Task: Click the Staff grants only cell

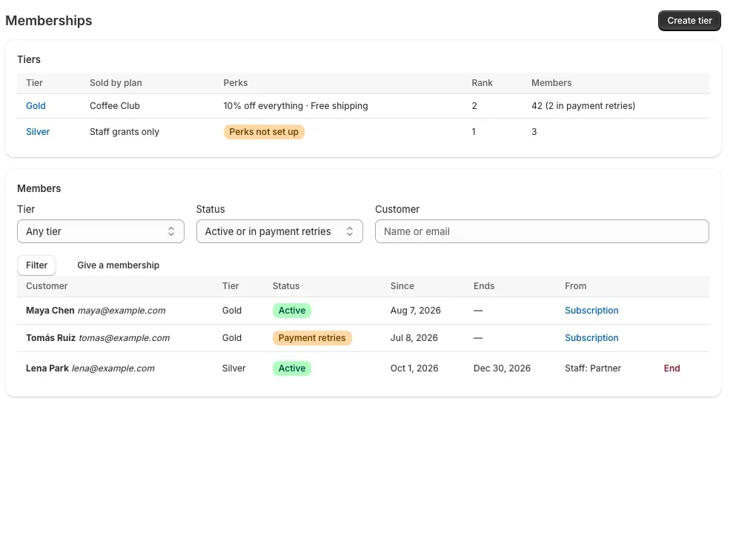Action: 125,132
